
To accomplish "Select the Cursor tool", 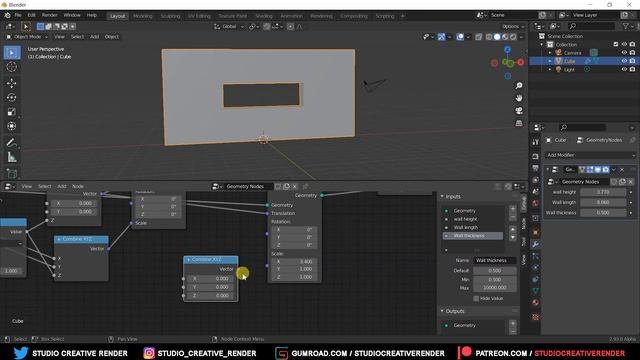I will click(x=12, y=67).
